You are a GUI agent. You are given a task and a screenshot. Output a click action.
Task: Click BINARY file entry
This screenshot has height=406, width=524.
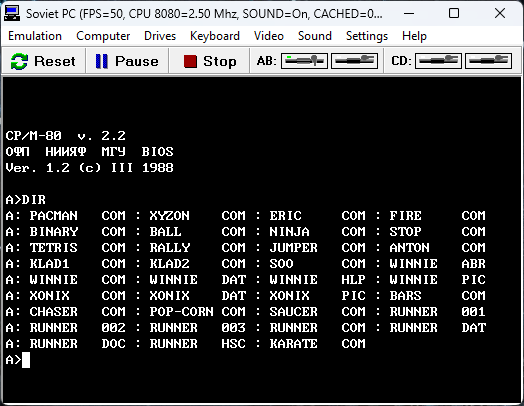point(53,232)
